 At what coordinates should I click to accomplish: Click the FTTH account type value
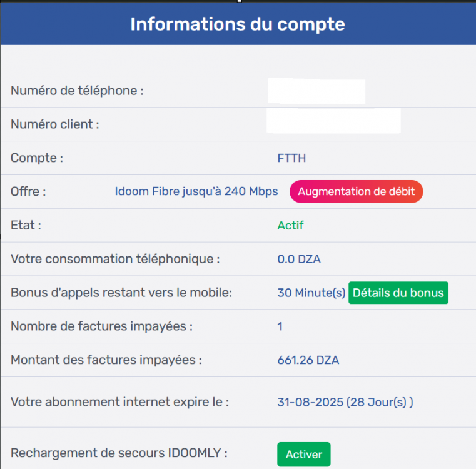[x=291, y=158]
